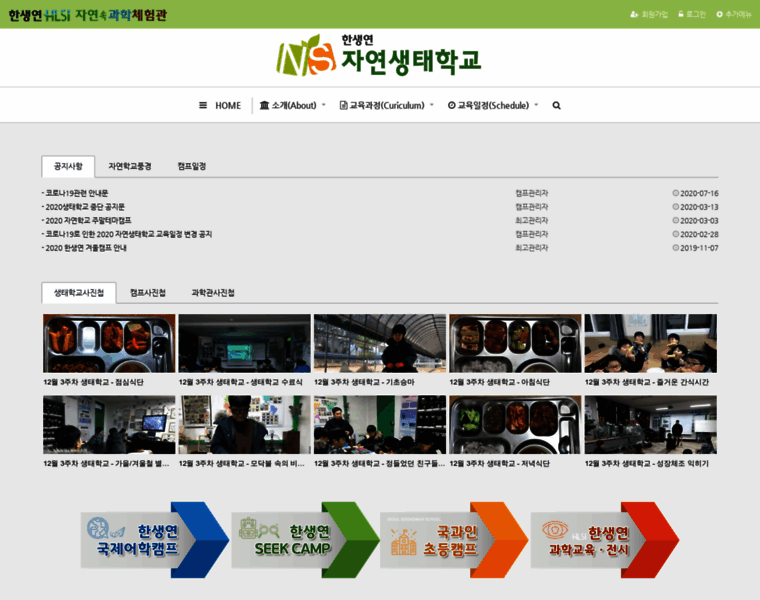The width and height of the screenshot is (760, 600).
Task: Select the 캠프사진첩 photo album tab
Action: click(148, 293)
